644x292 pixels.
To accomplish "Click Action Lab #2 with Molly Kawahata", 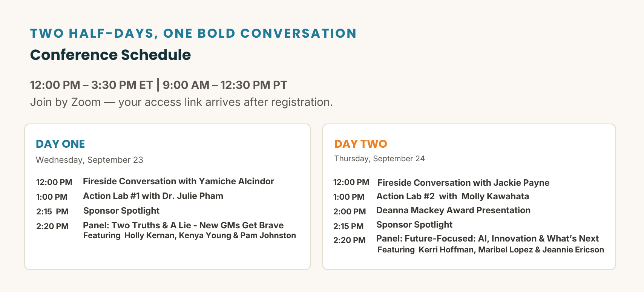I will click(x=452, y=196).
